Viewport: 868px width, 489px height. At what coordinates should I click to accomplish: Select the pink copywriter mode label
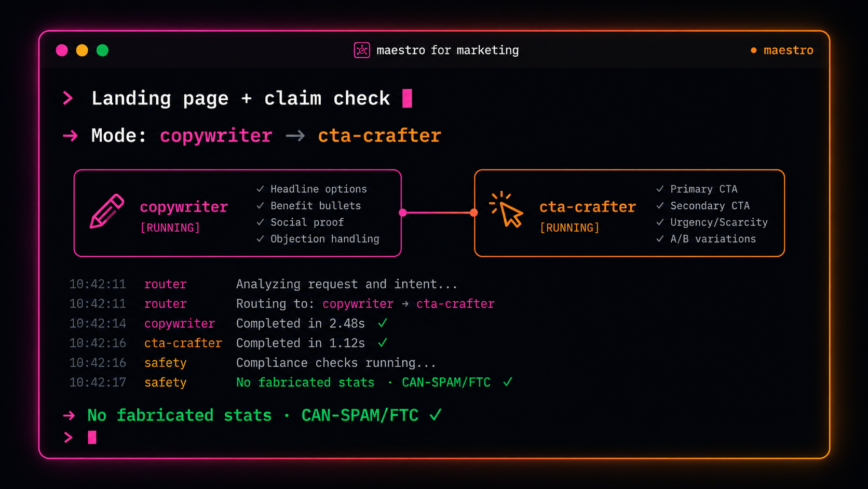click(216, 136)
